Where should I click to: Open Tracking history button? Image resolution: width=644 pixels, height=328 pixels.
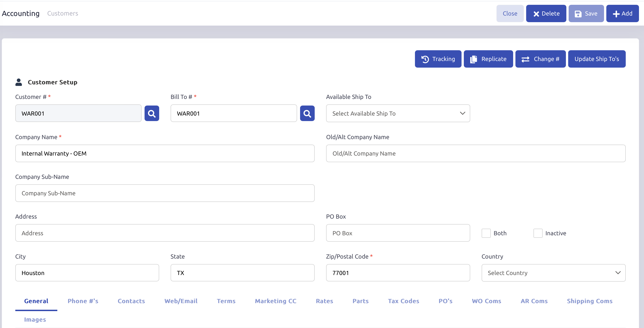(x=438, y=59)
